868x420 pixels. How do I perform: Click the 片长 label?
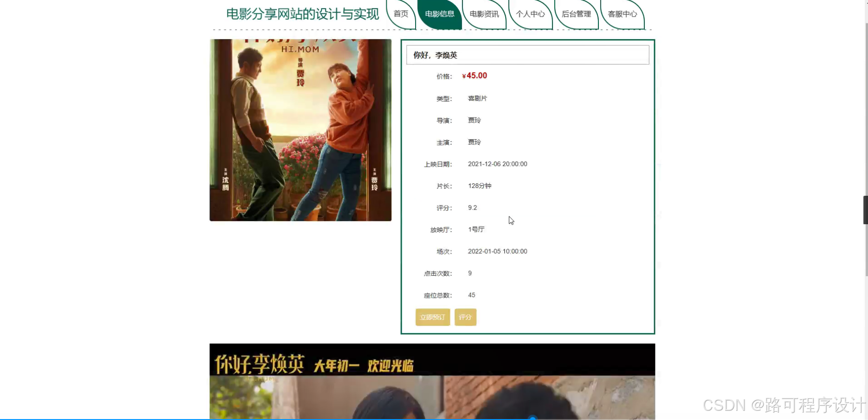[444, 186]
